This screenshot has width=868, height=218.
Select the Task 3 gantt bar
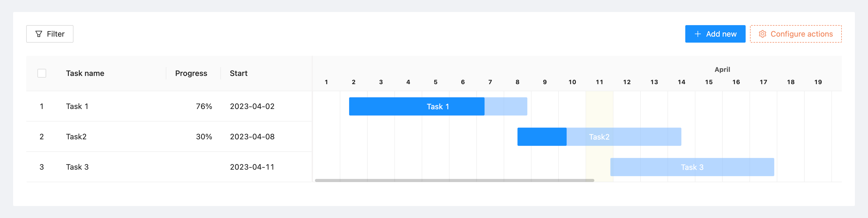[x=692, y=167]
